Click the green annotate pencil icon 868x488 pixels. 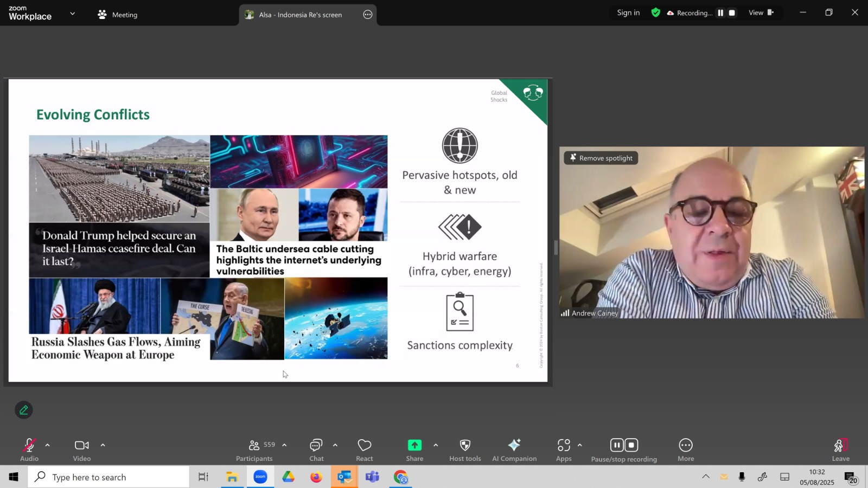tap(24, 410)
